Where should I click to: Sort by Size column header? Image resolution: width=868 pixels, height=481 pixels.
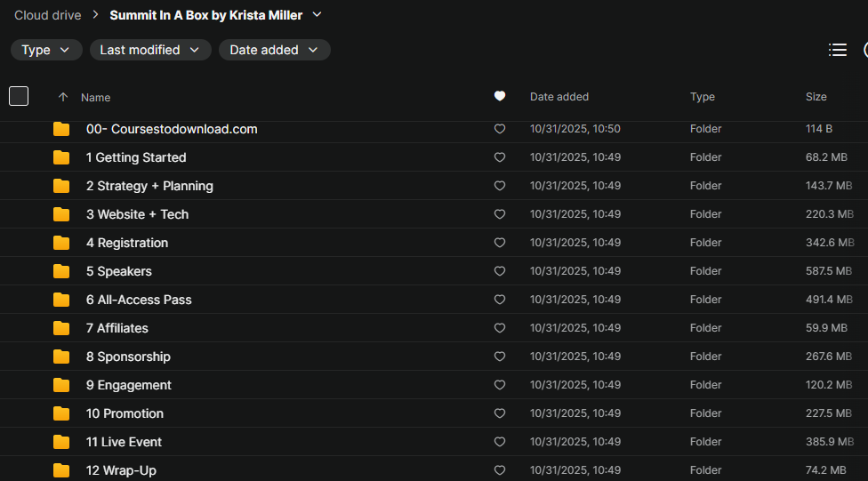pos(816,97)
